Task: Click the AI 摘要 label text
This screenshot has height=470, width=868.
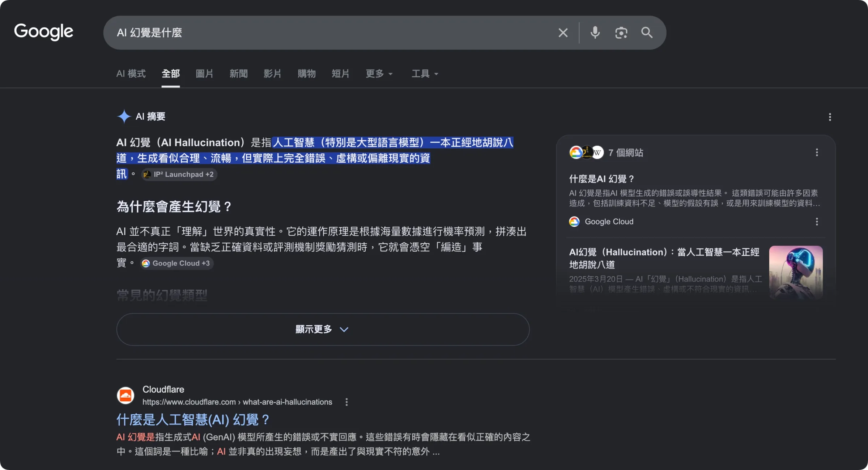Action: [x=150, y=116]
